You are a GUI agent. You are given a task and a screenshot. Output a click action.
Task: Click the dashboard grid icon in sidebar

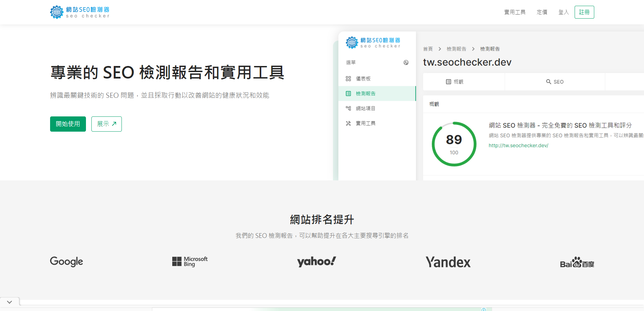pyautogui.click(x=348, y=79)
